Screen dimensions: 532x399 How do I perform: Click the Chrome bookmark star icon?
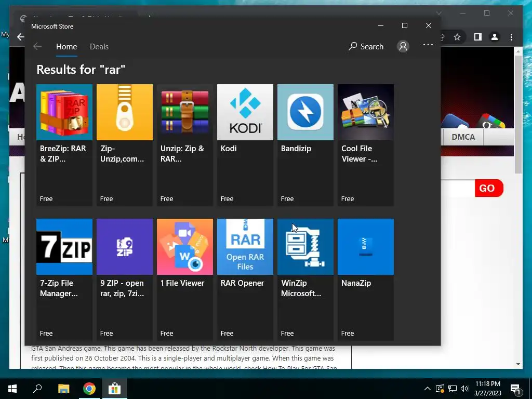[457, 37]
